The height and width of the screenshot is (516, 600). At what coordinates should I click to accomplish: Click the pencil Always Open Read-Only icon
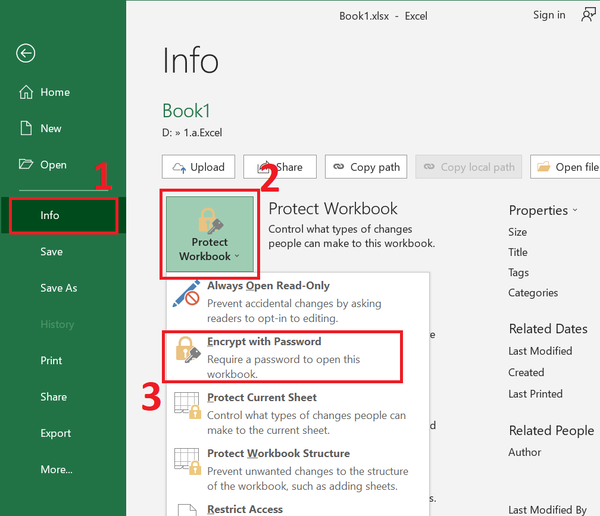click(x=186, y=294)
